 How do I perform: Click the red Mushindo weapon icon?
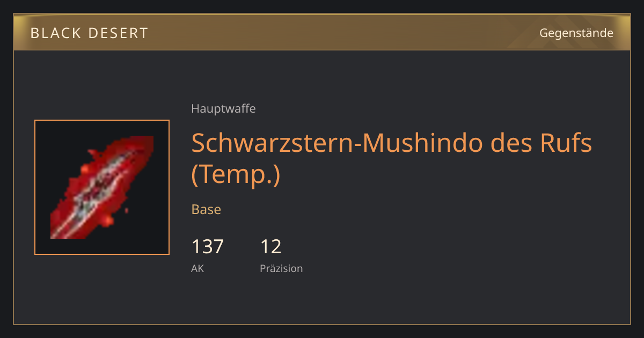click(x=102, y=187)
